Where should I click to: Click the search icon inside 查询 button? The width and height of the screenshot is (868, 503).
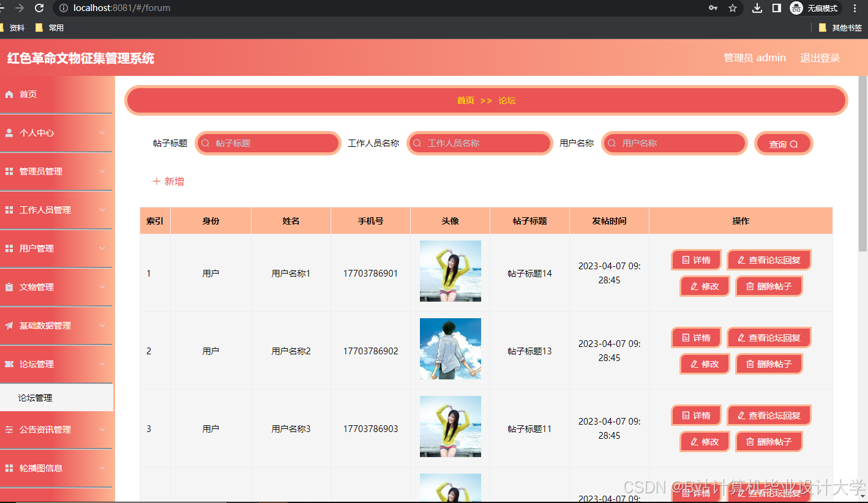[x=794, y=144]
